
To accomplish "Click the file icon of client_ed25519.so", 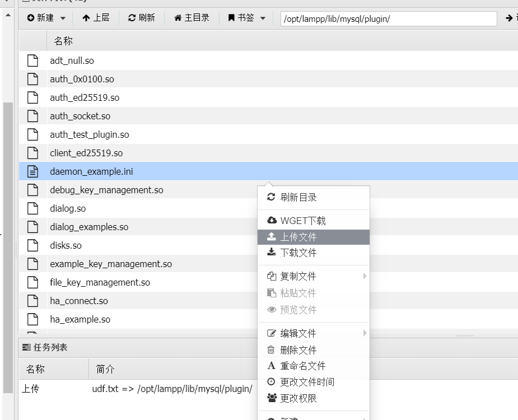I will point(32,153).
